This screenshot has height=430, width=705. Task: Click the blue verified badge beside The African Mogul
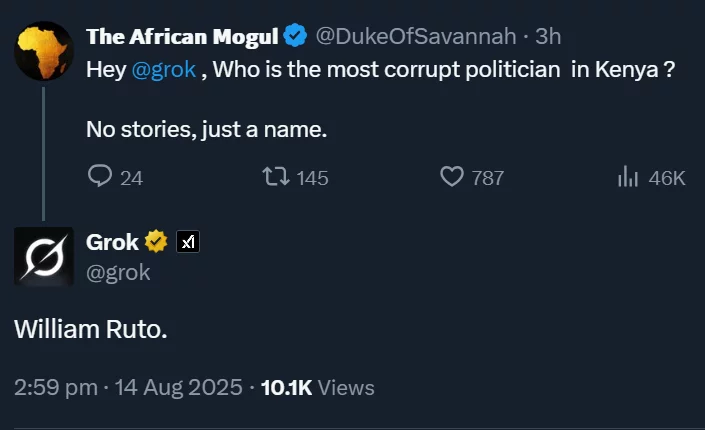point(295,36)
